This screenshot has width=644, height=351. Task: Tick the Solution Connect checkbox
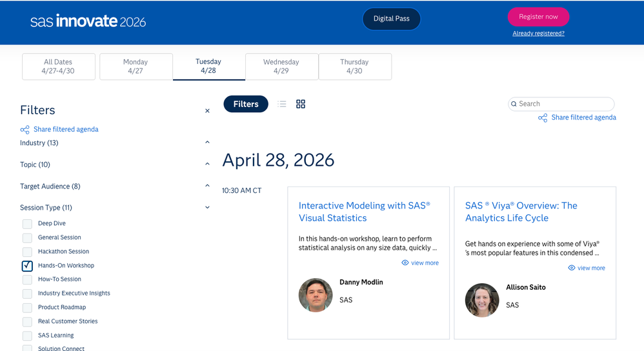(x=27, y=348)
